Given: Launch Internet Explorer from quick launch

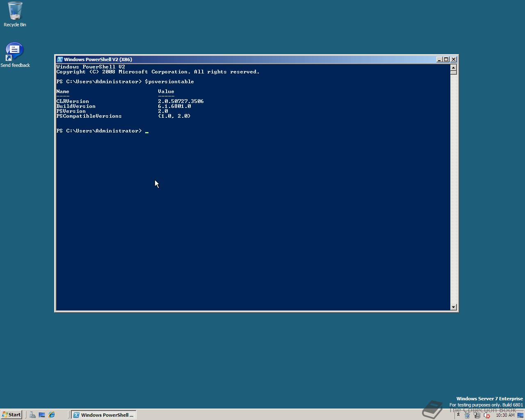Looking at the screenshot, I should [x=52, y=415].
